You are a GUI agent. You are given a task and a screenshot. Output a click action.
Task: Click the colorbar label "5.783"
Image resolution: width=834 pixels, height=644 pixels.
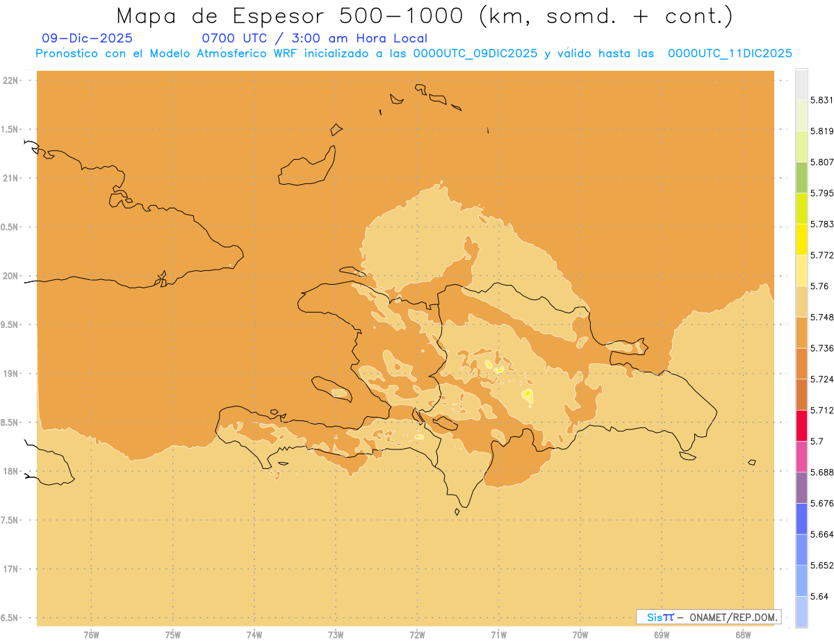click(822, 224)
